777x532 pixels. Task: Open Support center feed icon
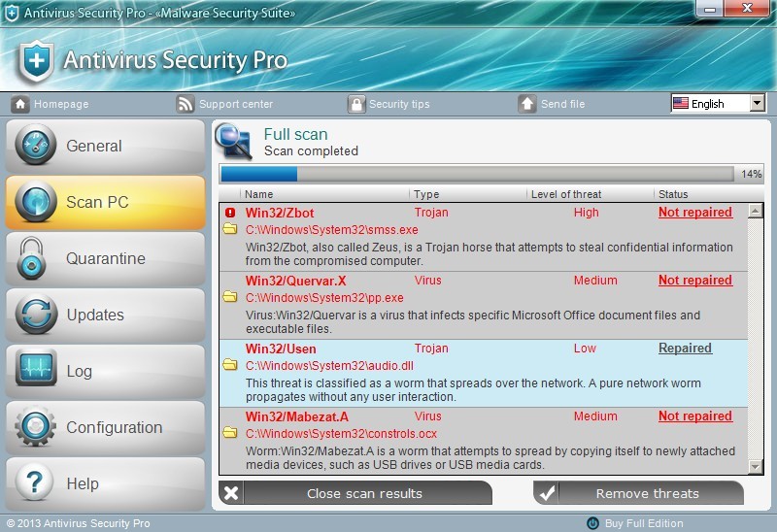(186, 104)
